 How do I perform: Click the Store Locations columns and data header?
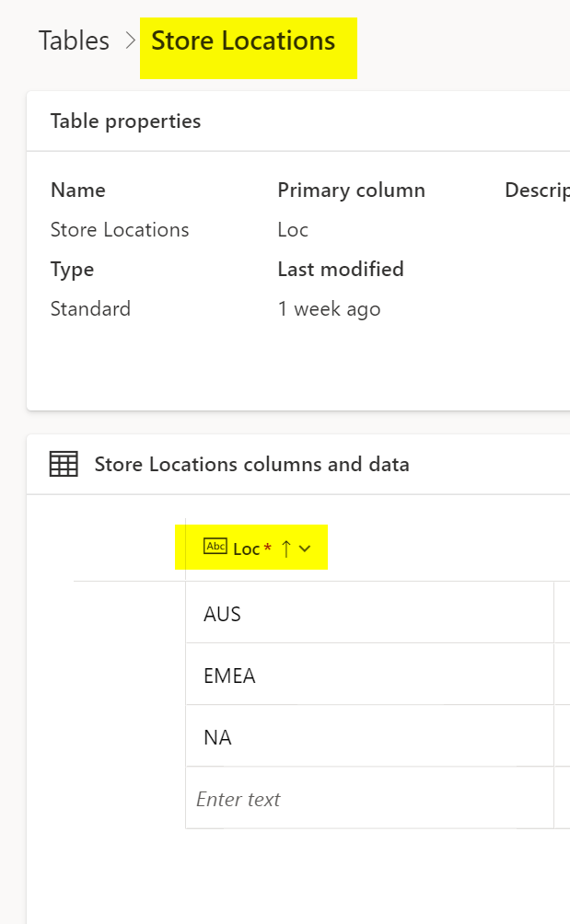[x=252, y=464]
